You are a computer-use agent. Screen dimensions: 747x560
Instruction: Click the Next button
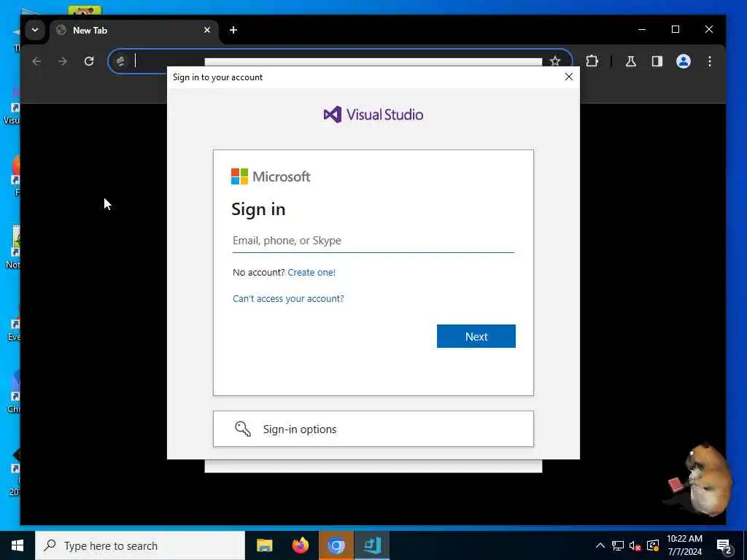coord(476,336)
